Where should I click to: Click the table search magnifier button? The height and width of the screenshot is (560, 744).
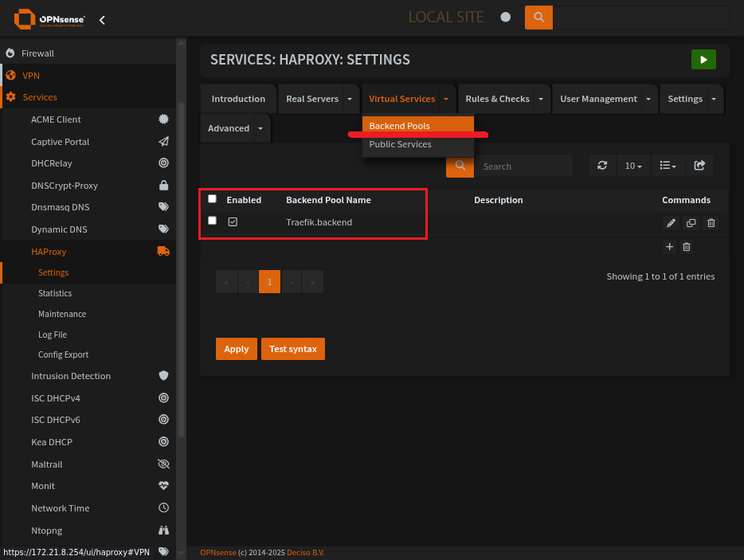point(460,166)
